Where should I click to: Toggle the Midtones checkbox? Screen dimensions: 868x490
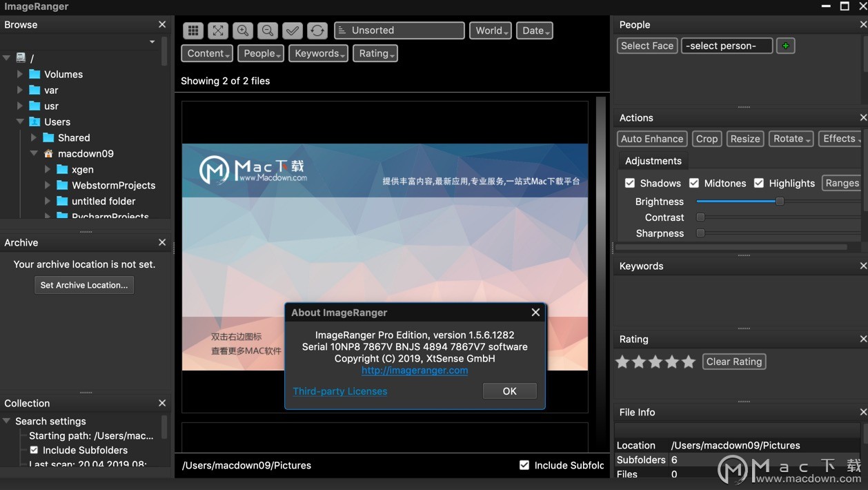tap(694, 183)
